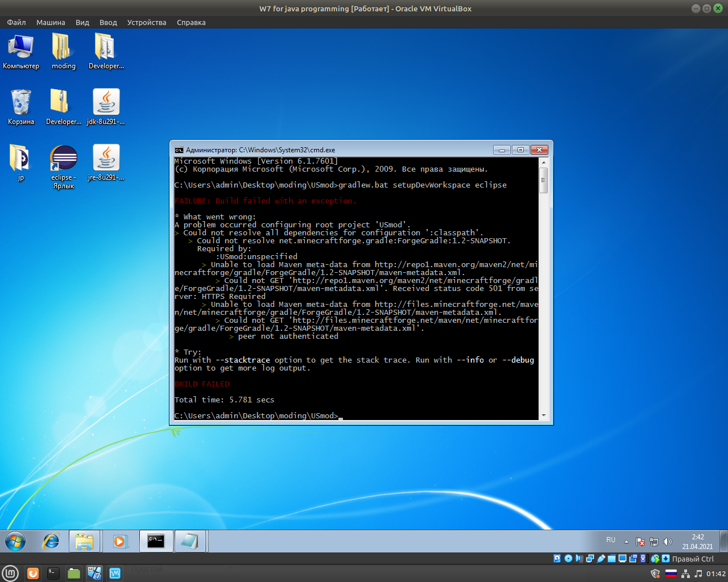Click the guest volume speaker icon
The width and height of the screenshot is (728, 582).
[x=668, y=542]
